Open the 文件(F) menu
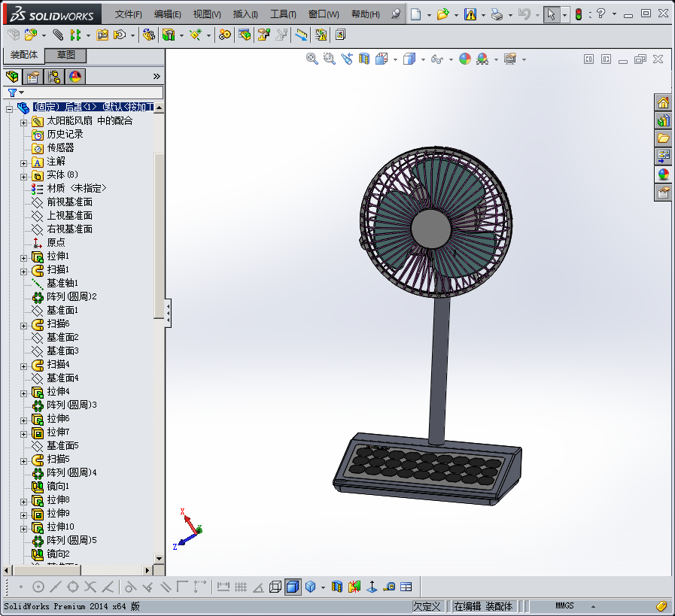 128,14
